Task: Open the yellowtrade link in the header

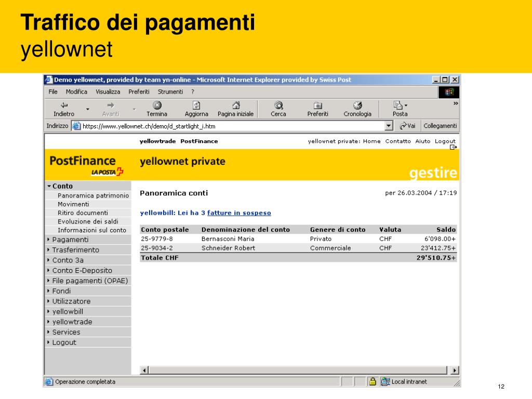Action: click(x=158, y=141)
